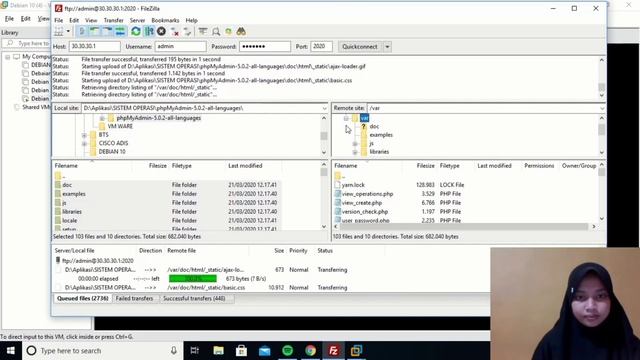Open the Local site path dropdown
The height and width of the screenshot is (360, 640).
coord(324,108)
